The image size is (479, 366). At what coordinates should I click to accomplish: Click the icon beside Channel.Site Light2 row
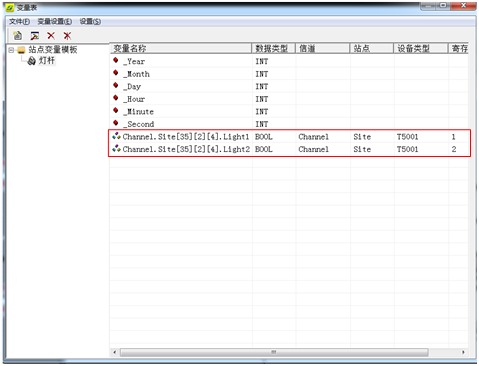point(116,148)
